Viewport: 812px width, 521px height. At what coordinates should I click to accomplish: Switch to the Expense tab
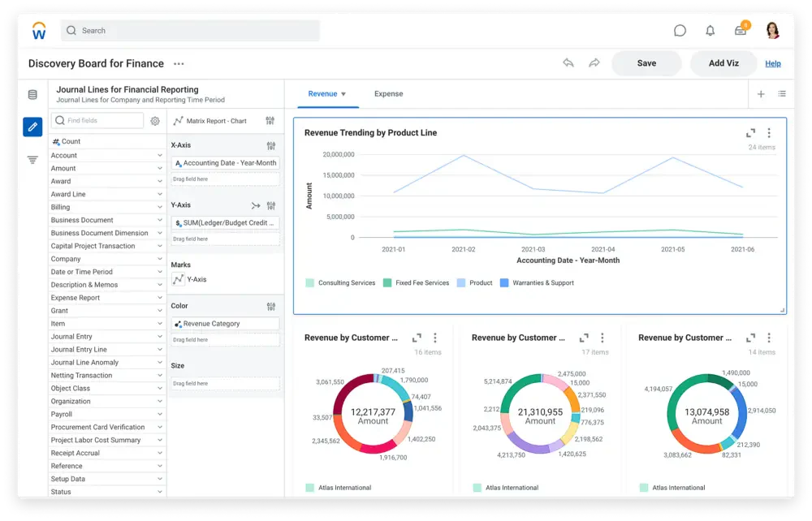(388, 93)
